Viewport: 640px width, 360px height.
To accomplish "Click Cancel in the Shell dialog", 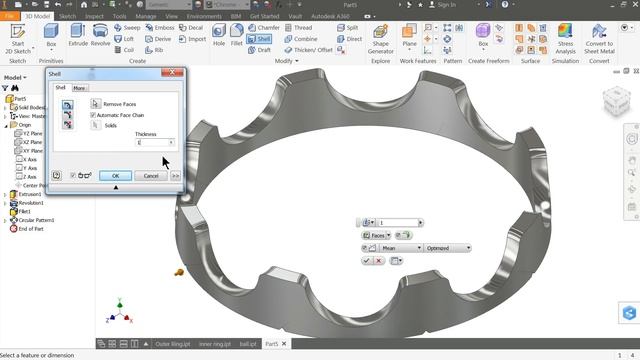I will tap(151, 176).
